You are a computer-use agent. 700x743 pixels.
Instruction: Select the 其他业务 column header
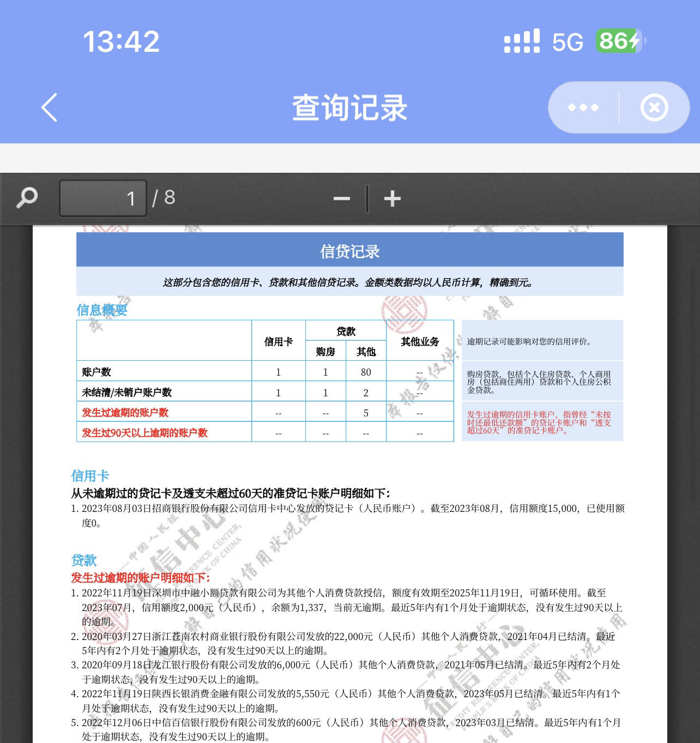click(x=420, y=341)
